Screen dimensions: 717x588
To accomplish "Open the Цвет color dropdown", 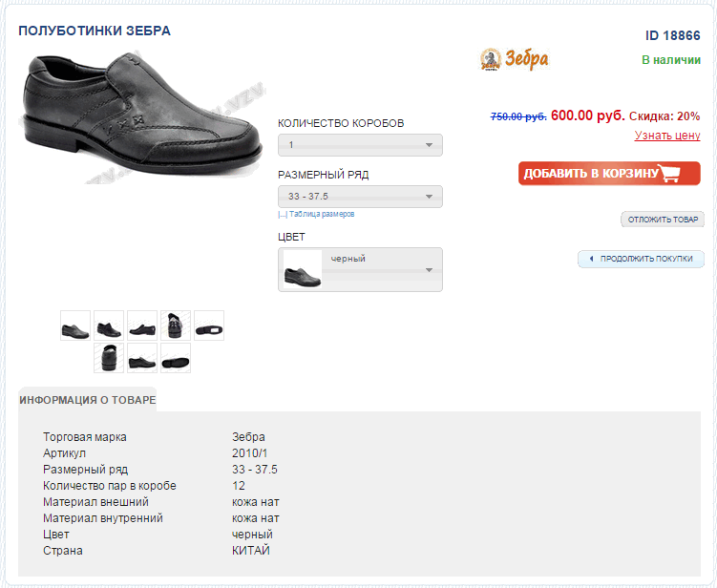I will click(360, 270).
